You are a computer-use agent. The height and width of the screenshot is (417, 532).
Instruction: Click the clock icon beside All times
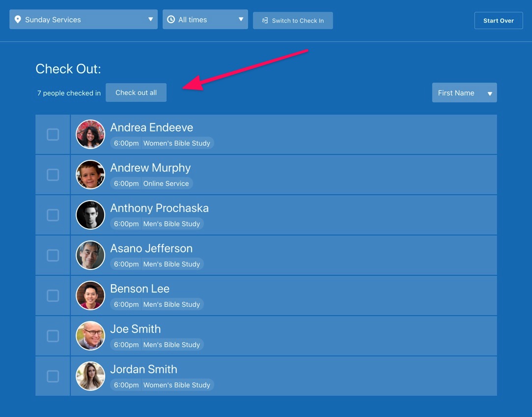pos(171,20)
